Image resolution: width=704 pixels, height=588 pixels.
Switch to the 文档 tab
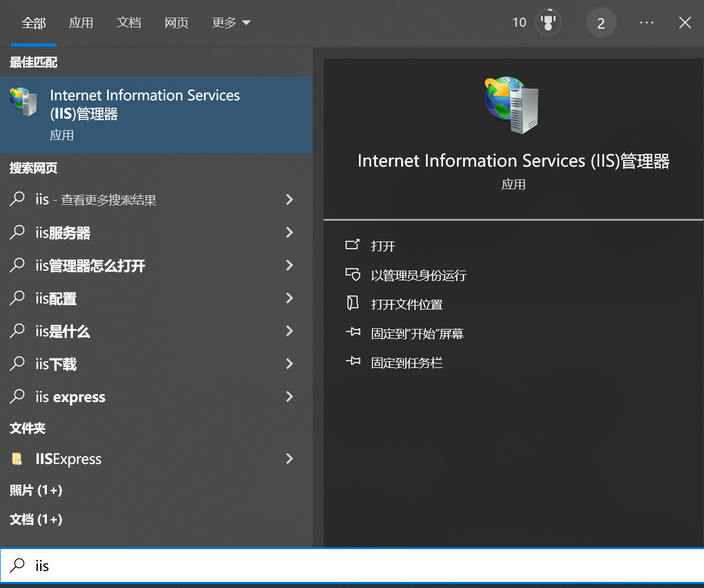[x=129, y=22]
